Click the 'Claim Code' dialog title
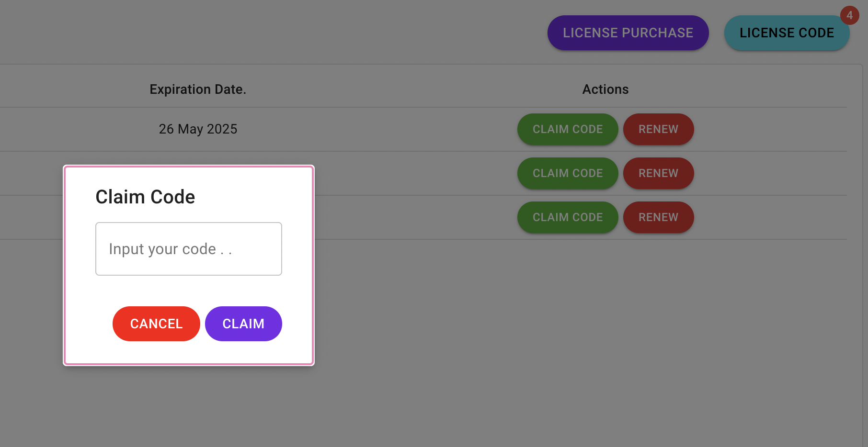 point(145,197)
